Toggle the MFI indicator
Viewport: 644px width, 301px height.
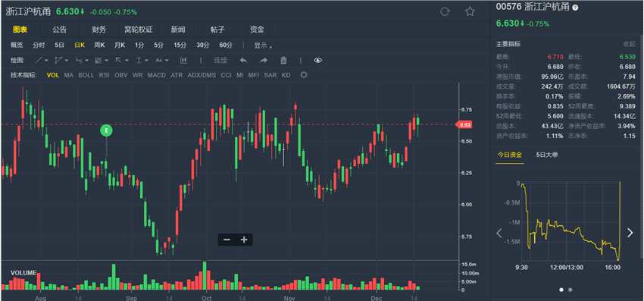tap(253, 75)
